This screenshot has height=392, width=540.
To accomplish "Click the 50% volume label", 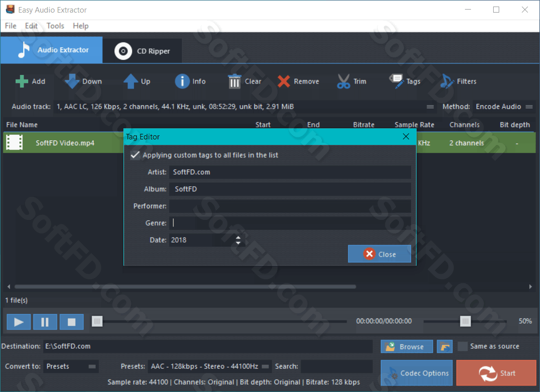I will click(525, 321).
